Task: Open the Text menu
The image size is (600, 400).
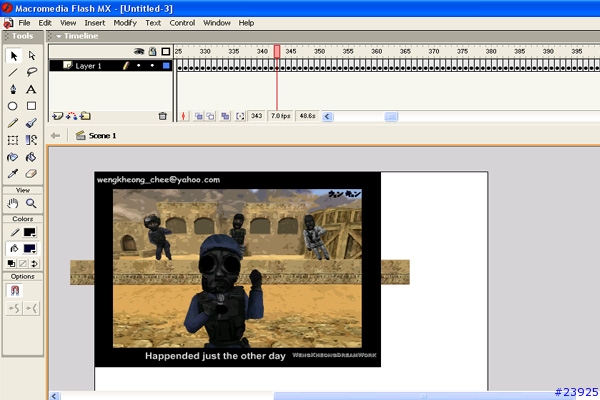Action: coord(153,23)
